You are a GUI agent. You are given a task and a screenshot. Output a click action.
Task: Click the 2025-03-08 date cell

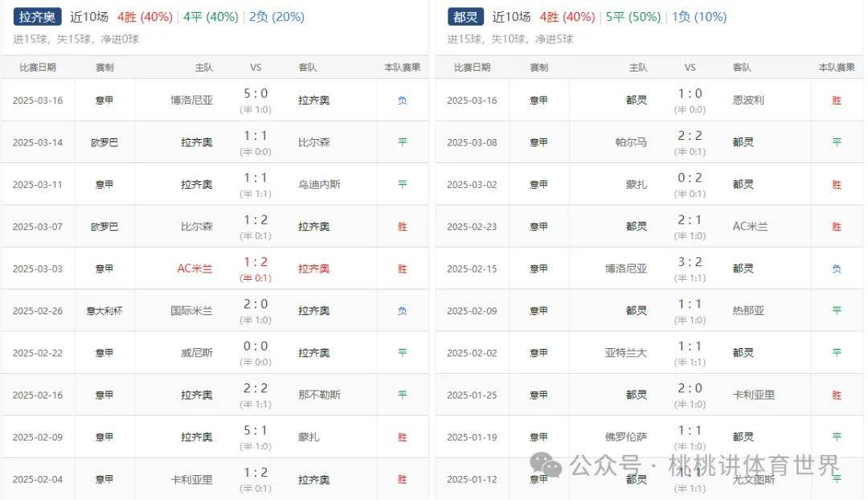[x=473, y=142]
